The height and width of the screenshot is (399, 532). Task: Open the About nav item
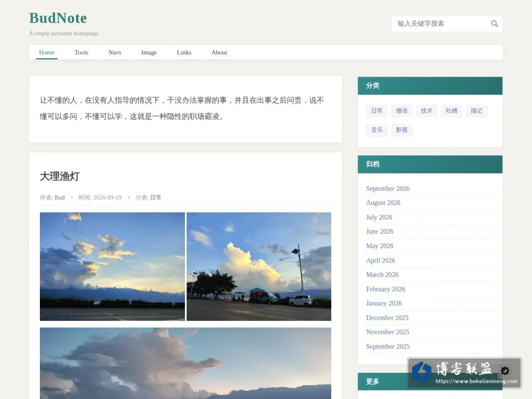coord(219,52)
